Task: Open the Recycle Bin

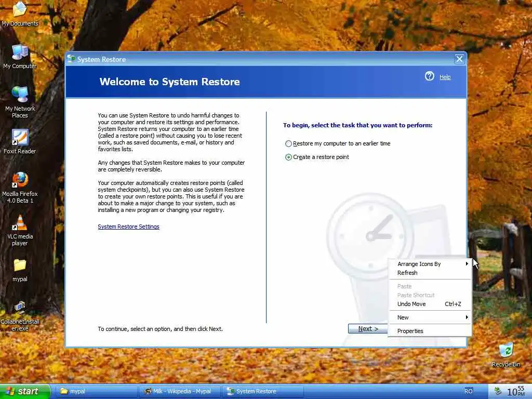Action: (x=506, y=355)
